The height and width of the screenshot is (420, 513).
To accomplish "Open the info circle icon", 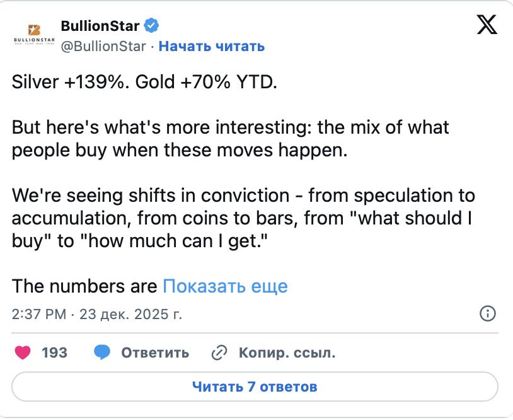I will [488, 313].
